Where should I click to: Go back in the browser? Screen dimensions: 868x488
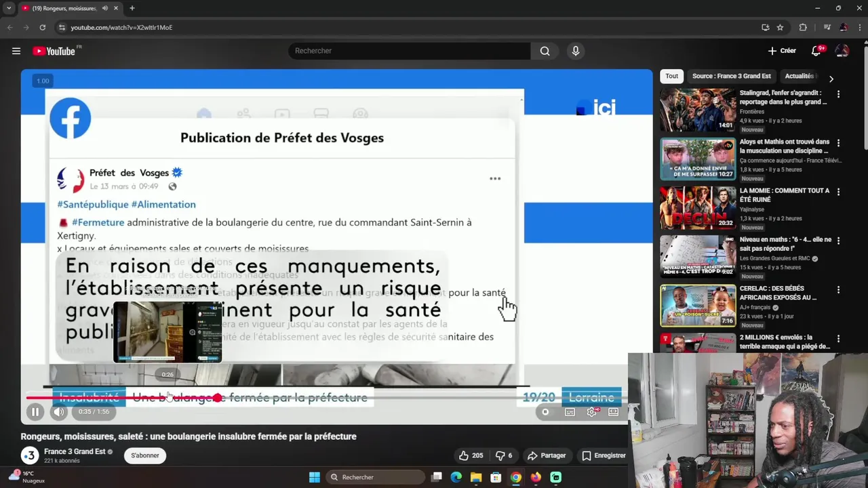(9, 27)
